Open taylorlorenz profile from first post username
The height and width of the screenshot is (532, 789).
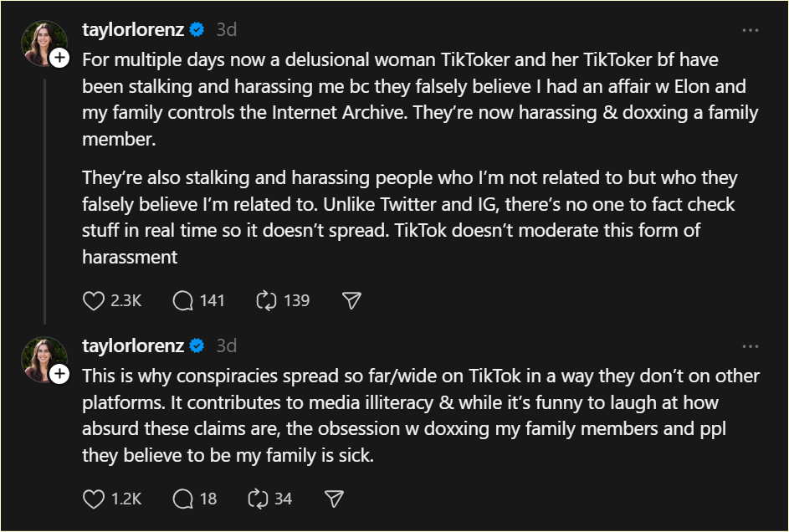pyautogui.click(x=132, y=30)
